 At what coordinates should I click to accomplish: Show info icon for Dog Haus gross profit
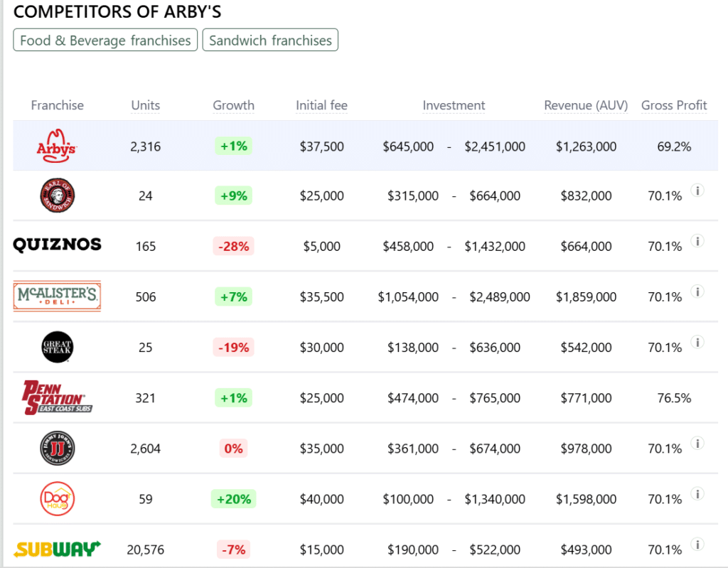tap(697, 494)
